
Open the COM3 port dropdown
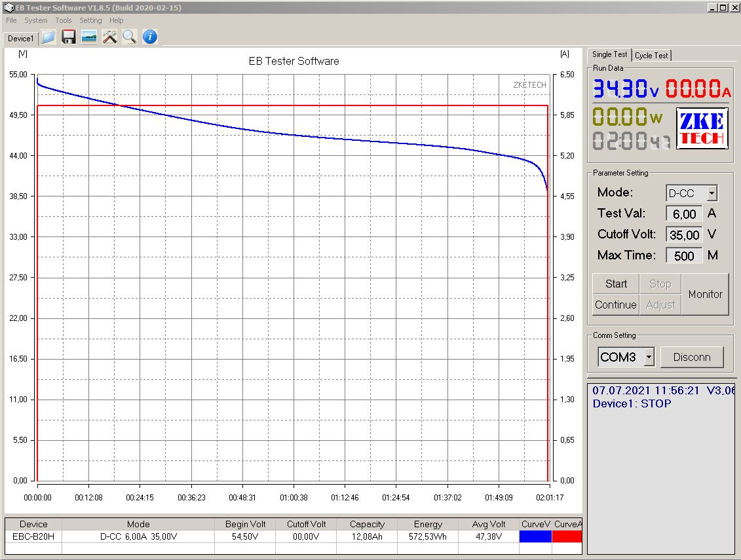649,357
